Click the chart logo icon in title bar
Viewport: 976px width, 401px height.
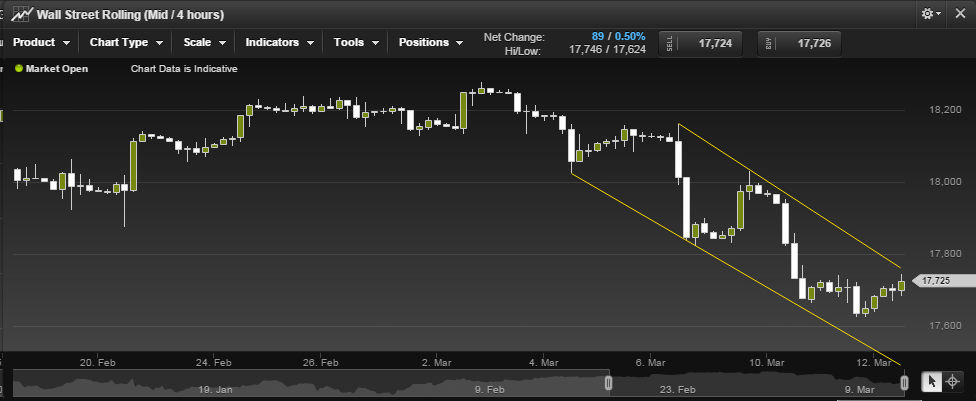coord(21,14)
